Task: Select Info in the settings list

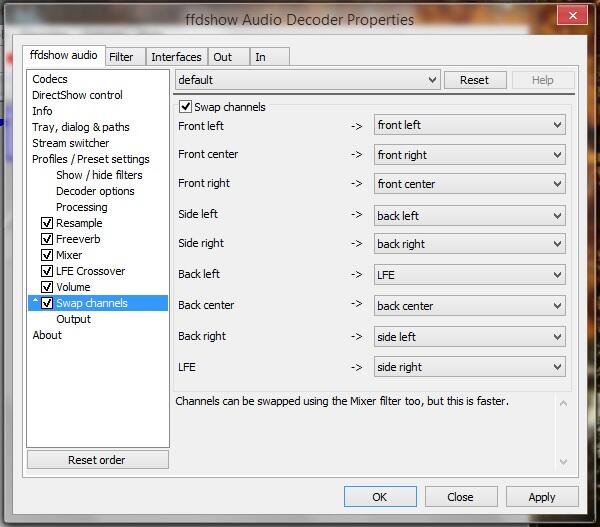Action: (x=42, y=111)
